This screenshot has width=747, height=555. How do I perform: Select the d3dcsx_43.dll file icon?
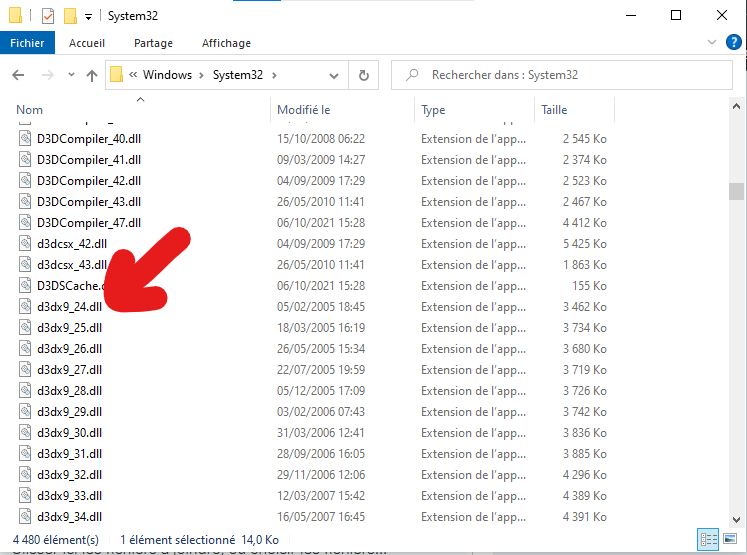[25, 264]
